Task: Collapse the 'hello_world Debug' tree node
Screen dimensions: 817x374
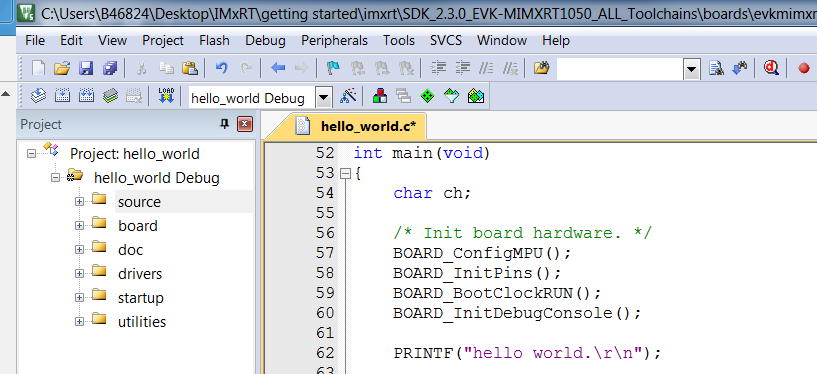Action: click(x=55, y=178)
